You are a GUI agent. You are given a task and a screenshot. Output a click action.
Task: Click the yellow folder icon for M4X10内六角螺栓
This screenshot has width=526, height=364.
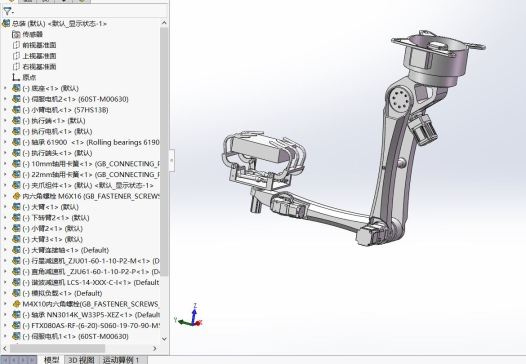(x=16, y=304)
